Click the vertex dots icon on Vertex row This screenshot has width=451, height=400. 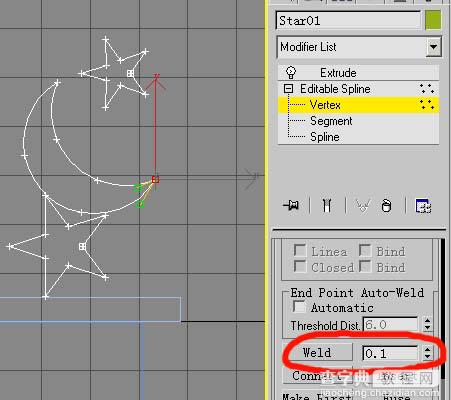427,105
